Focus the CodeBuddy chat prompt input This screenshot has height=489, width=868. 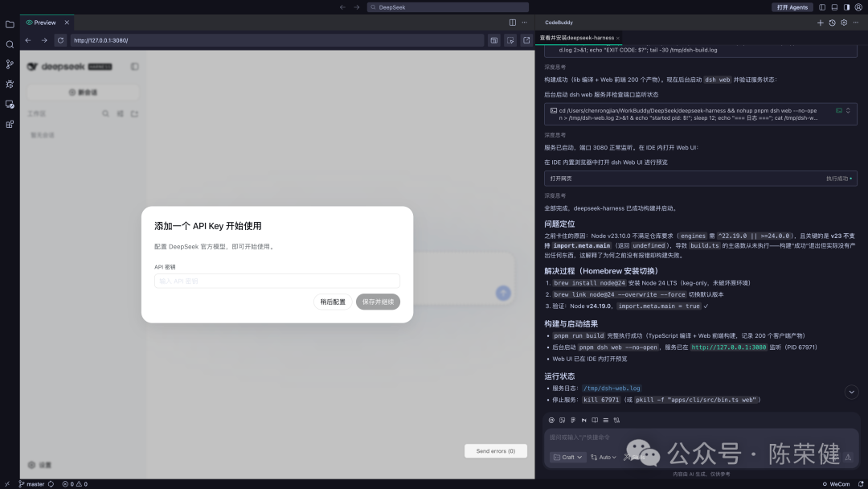700,438
